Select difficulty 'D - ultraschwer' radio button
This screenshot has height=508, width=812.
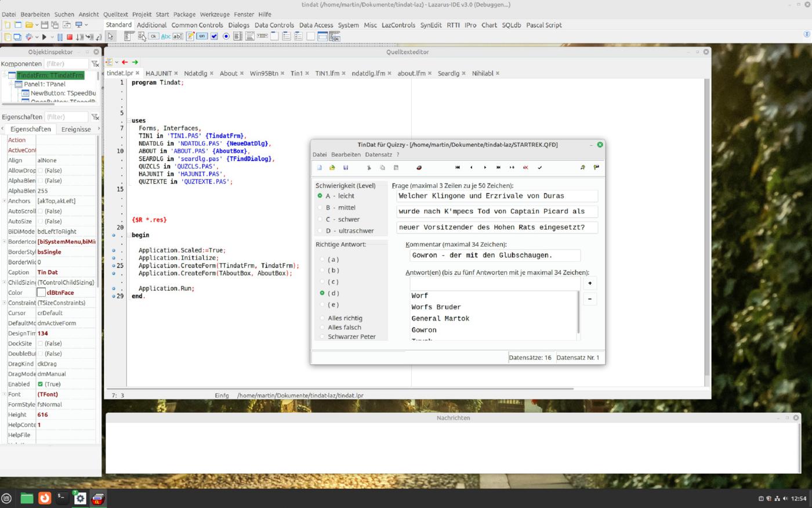pyautogui.click(x=320, y=230)
